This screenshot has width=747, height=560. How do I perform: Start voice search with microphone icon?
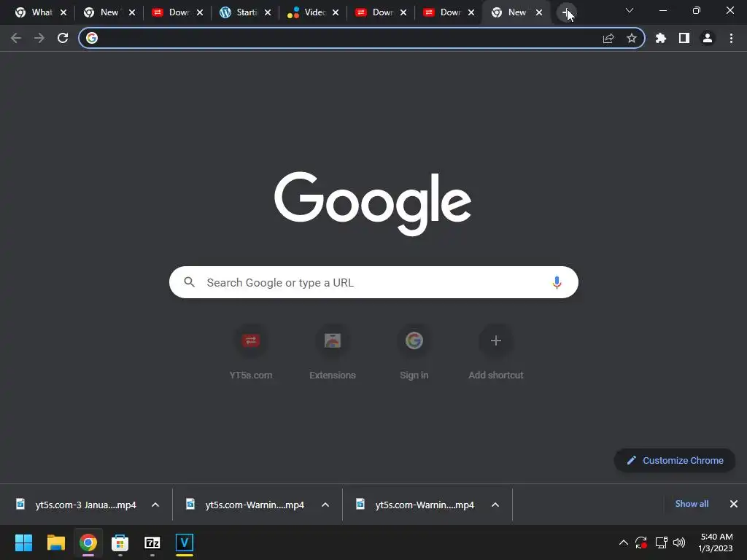tap(557, 282)
